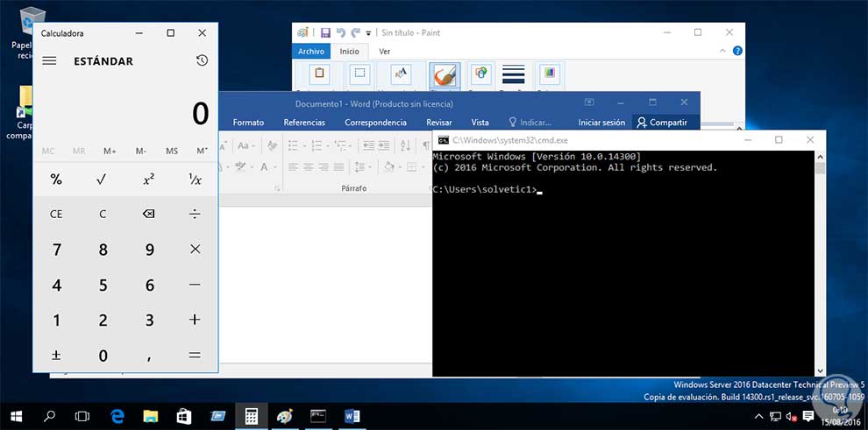Click the decrease indent icon in Word

[367, 146]
